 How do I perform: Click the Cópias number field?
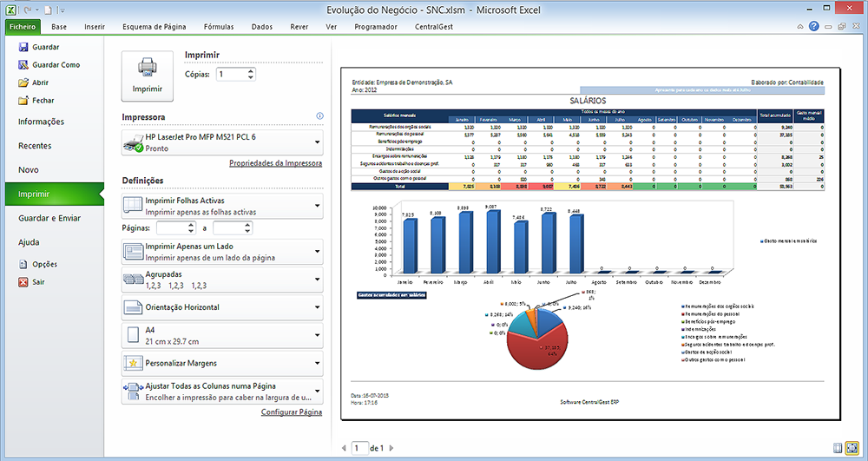pyautogui.click(x=232, y=74)
